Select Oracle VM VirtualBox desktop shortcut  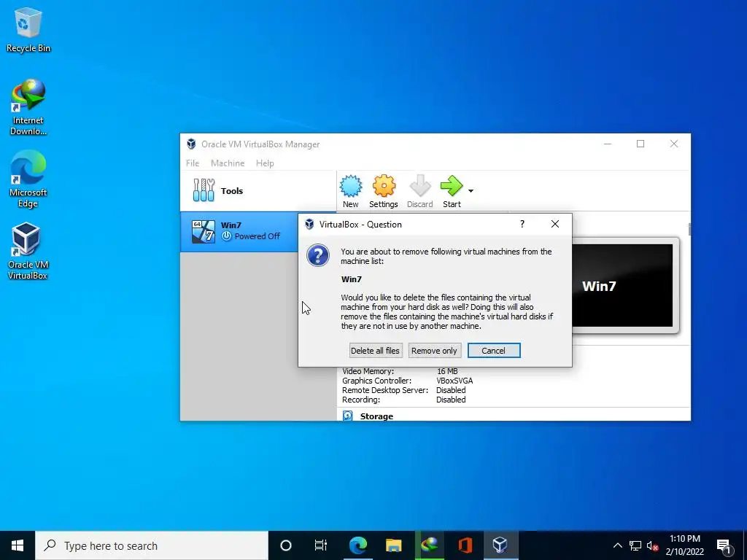pyautogui.click(x=28, y=251)
